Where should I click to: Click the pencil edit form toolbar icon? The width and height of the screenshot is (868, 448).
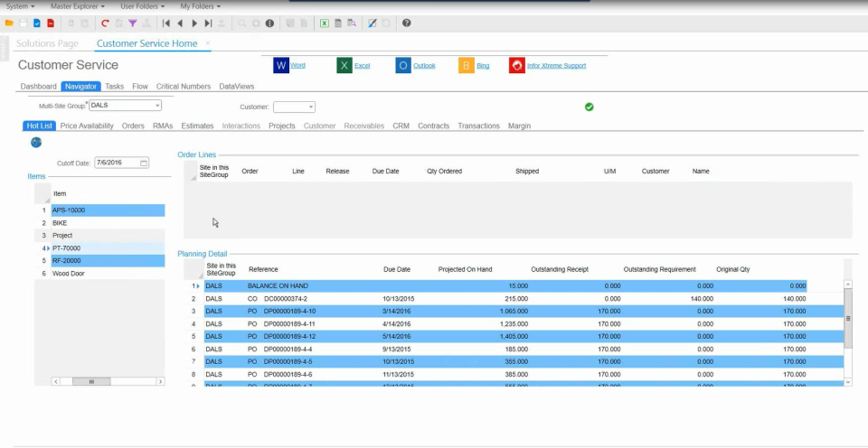coord(372,23)
